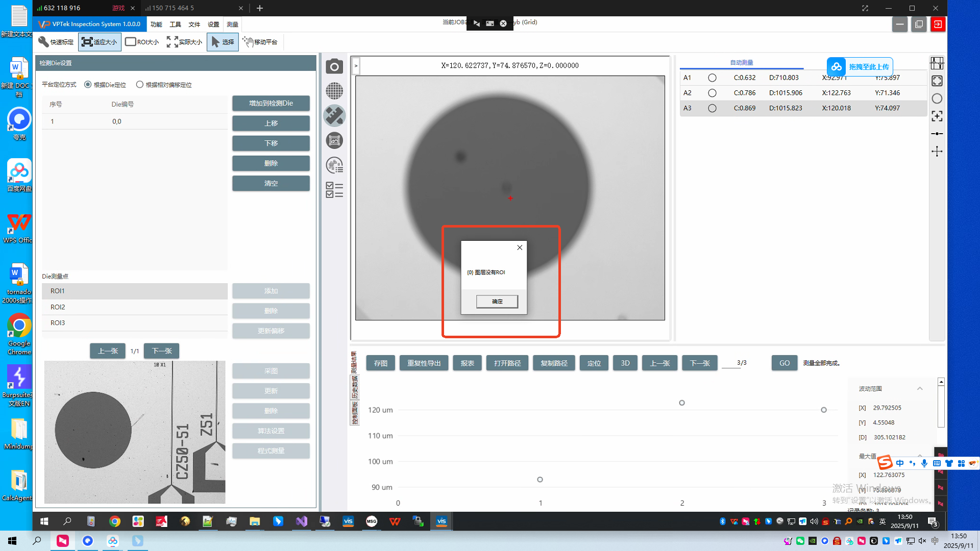The width and height of the screenshot is (980, 551).
Task: Click the crosshair intersection tool icon
Action: (937, 152)
